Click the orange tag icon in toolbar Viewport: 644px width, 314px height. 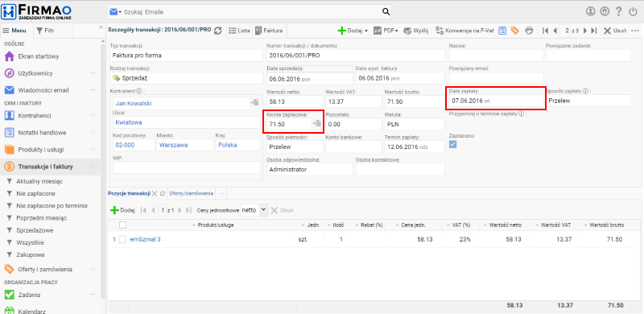(x=514, y=31)
